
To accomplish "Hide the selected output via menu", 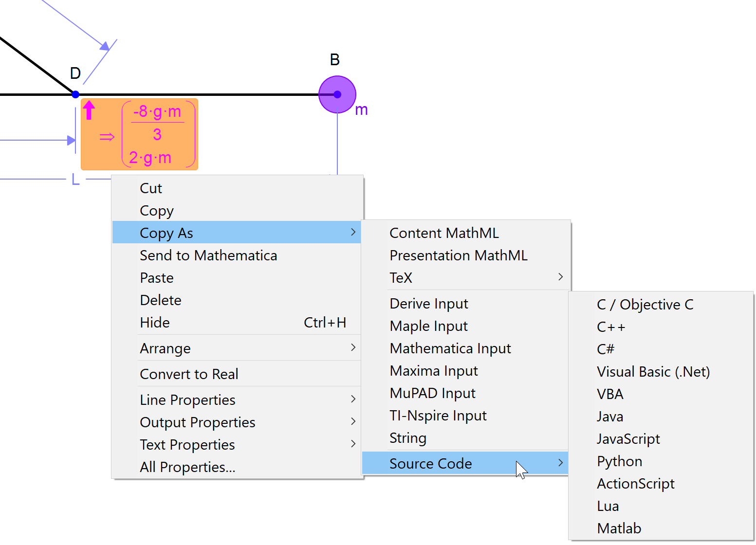I will tap(155, 323).
